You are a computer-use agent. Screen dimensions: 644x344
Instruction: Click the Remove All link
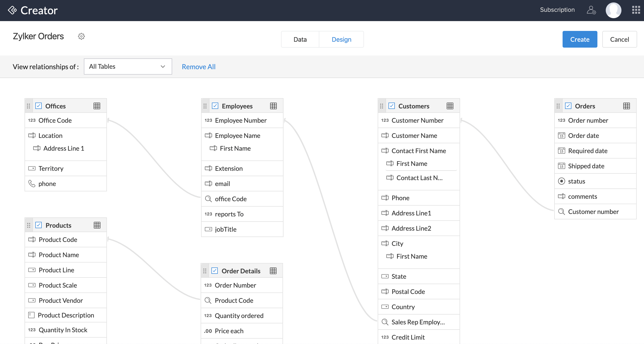pos(198,66)
